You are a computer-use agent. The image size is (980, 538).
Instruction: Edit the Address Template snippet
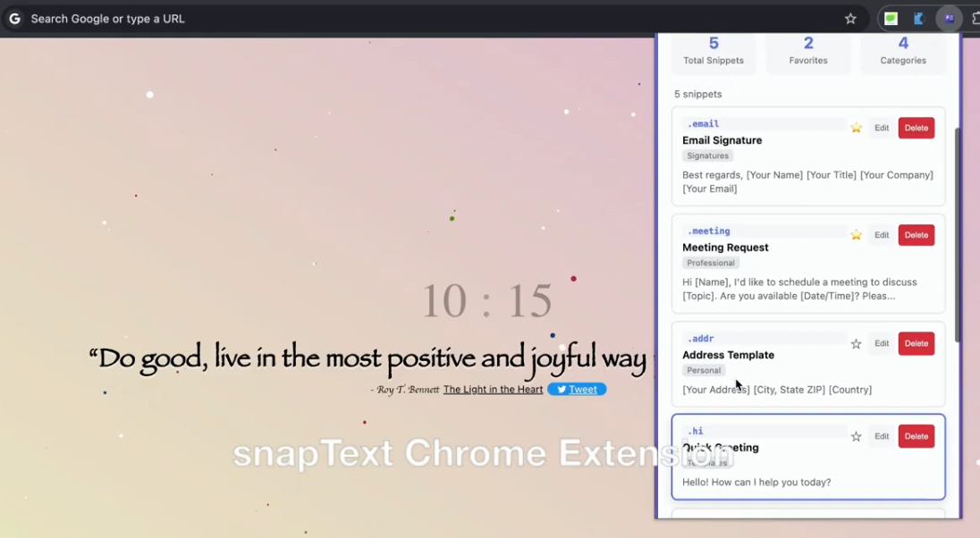point(882,344)
